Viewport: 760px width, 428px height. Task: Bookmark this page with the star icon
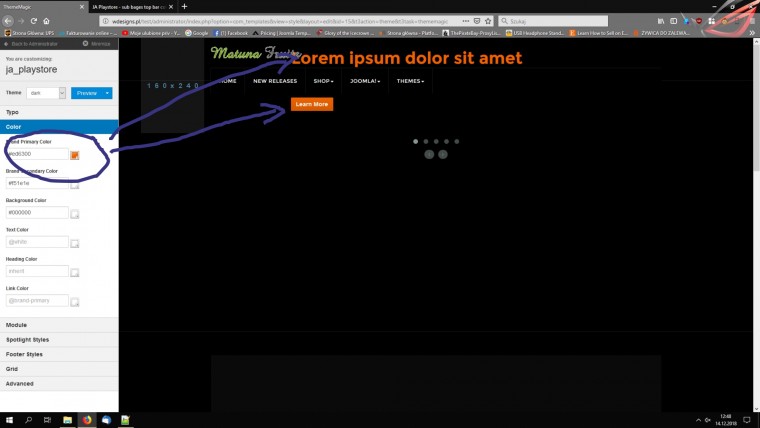point(488,21)
